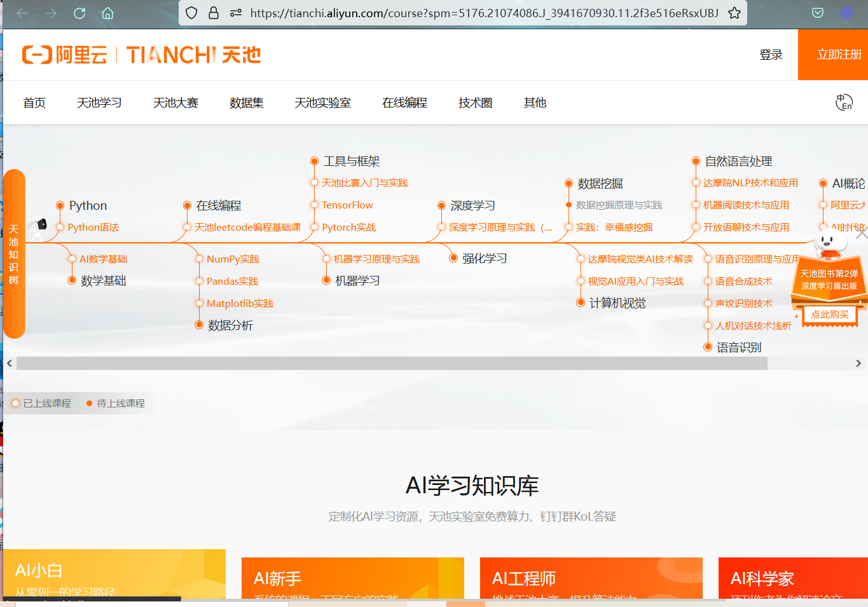Open the Pandas实践 course
This screenshot has width=868, height=607.
232,282
